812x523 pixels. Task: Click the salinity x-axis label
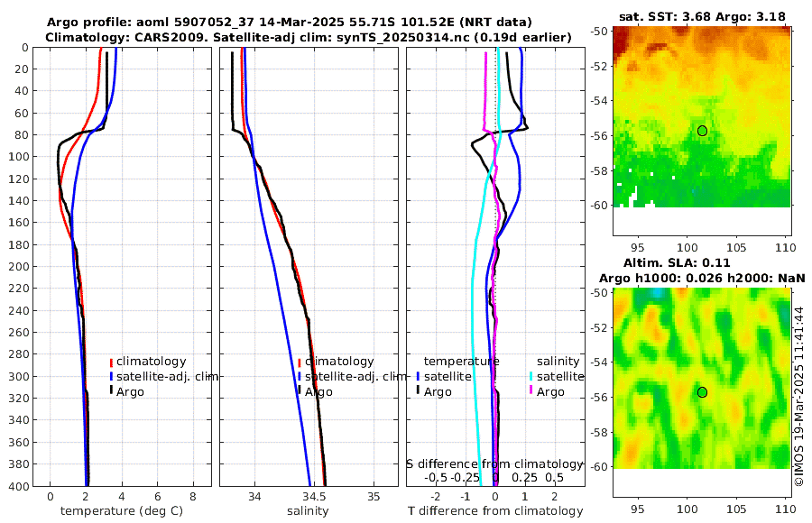(309, 511)
